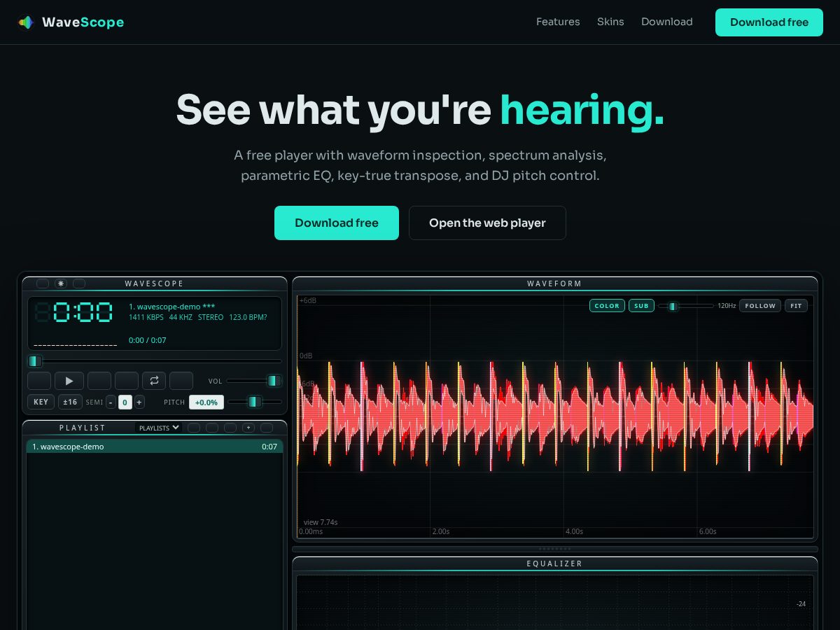The width and height of the screenshot is (840, 630).
Task: Click the PITCH slider handle
Action: coord(254,402)
